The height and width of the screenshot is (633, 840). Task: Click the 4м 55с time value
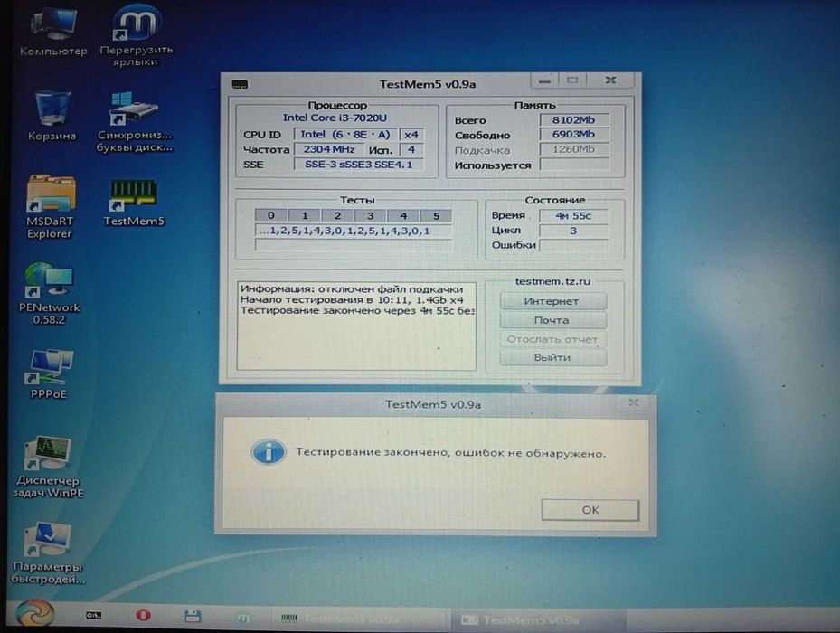pyautogui.click(x=573, y=215)
